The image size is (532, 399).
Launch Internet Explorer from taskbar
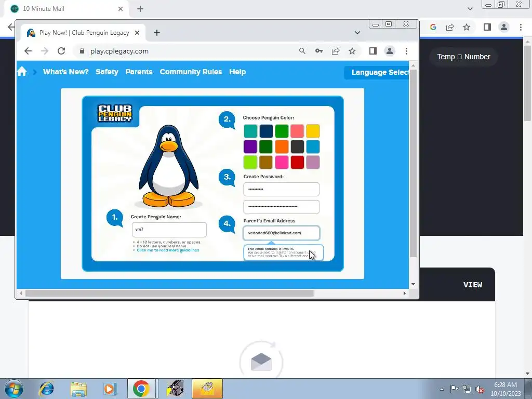(46, 389)
